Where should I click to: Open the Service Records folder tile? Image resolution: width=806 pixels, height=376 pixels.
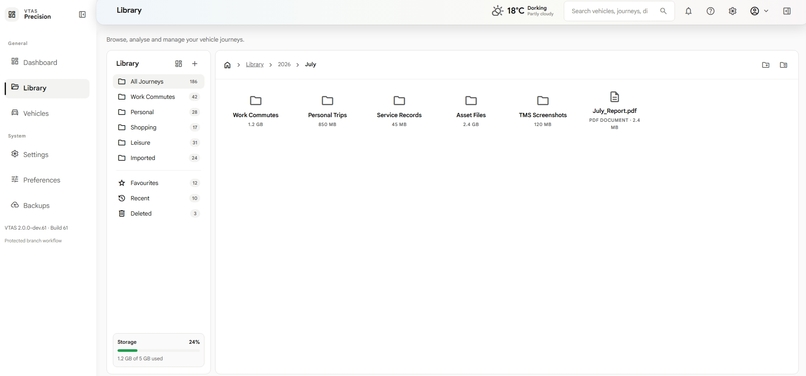pyautogui.click(x=399, y=110)
